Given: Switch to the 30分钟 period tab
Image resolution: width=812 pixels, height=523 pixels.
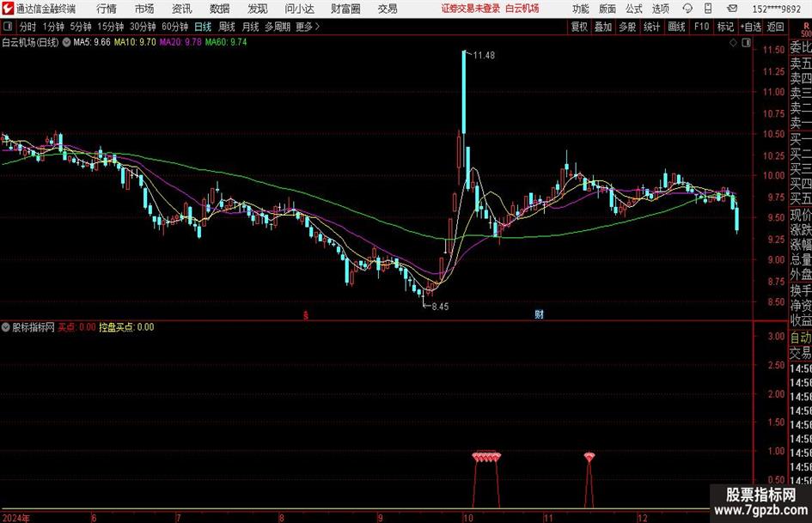Looking at the screenshot, I should tap(143, 27).
